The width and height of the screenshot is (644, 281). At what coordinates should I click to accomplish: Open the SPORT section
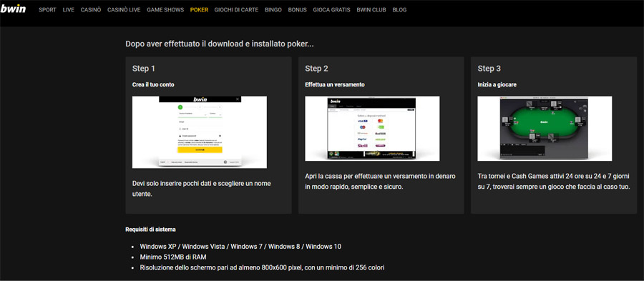48,10
